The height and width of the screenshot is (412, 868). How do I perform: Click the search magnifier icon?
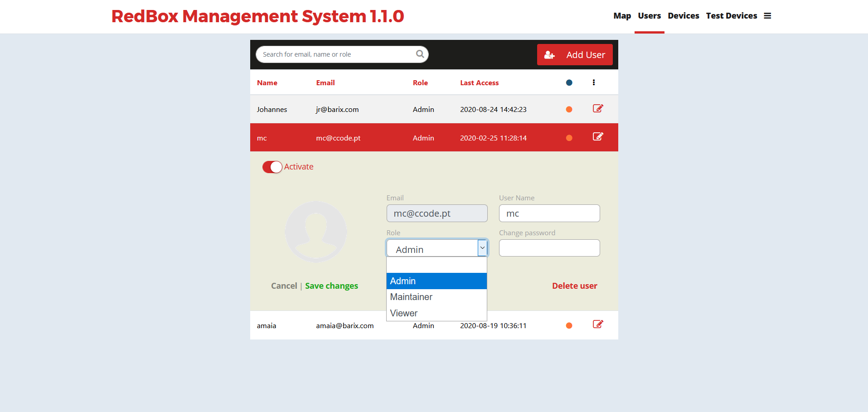coord(420,54)
